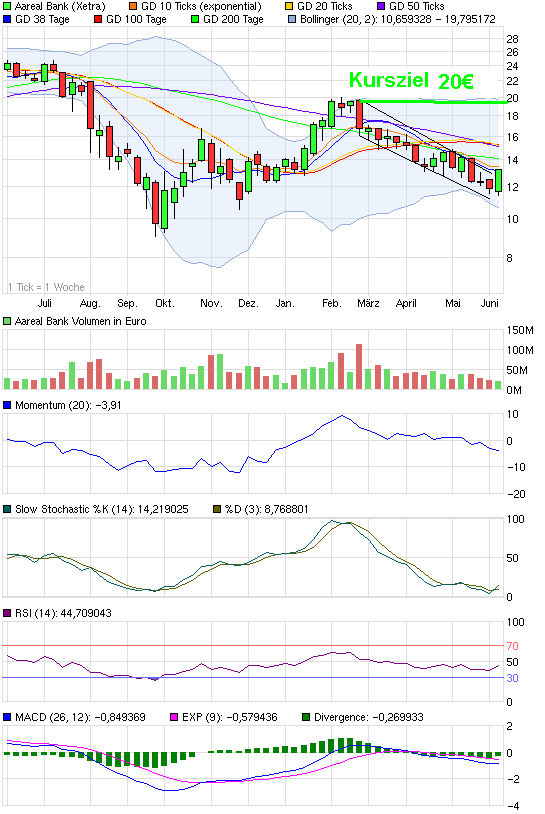This screenshot has height=814, width=545.
Task: Click the 'Mai' month label
Action: [453, 303]
